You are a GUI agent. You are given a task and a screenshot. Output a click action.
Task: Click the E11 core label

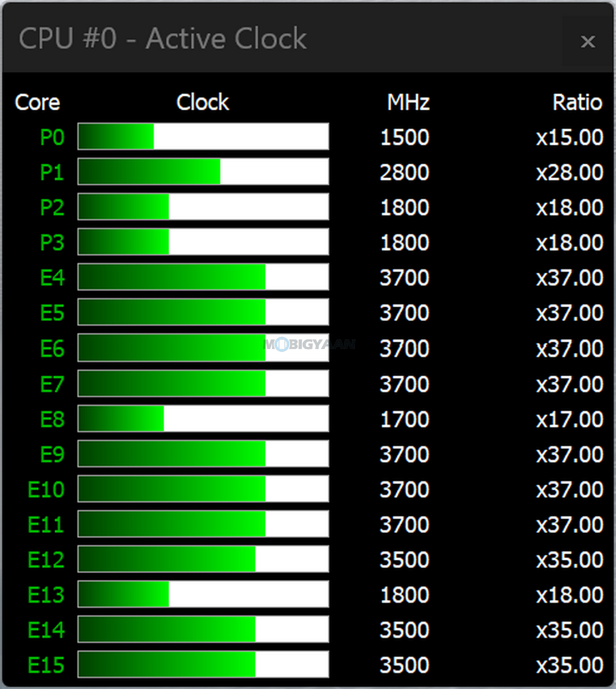[x=46, y=524]
